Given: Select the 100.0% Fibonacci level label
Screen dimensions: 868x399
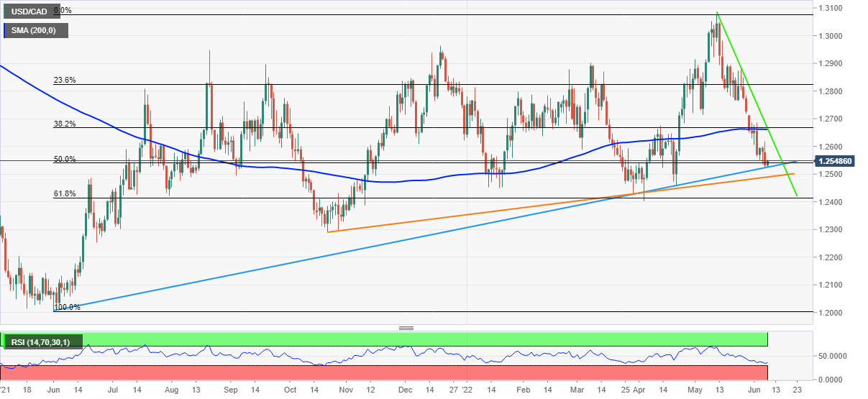Looking at the screenshot, I should click(x=68, y=307).
